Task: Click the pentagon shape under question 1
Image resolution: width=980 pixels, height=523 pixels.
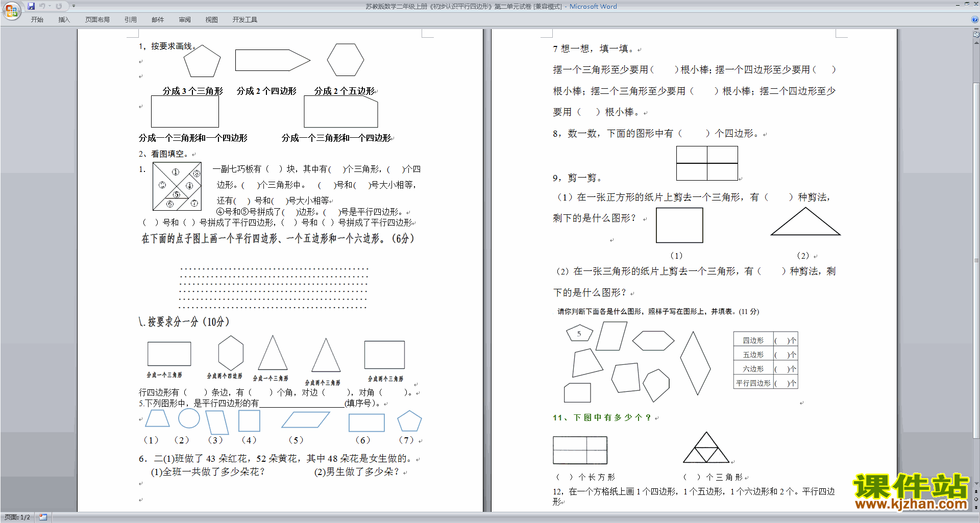Action: [x=202, y=61]
